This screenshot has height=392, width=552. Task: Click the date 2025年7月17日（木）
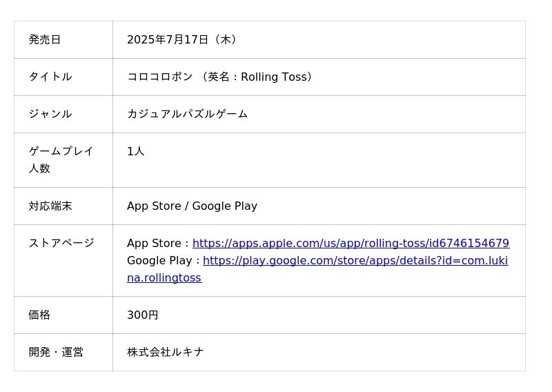(x=184, y=40)
